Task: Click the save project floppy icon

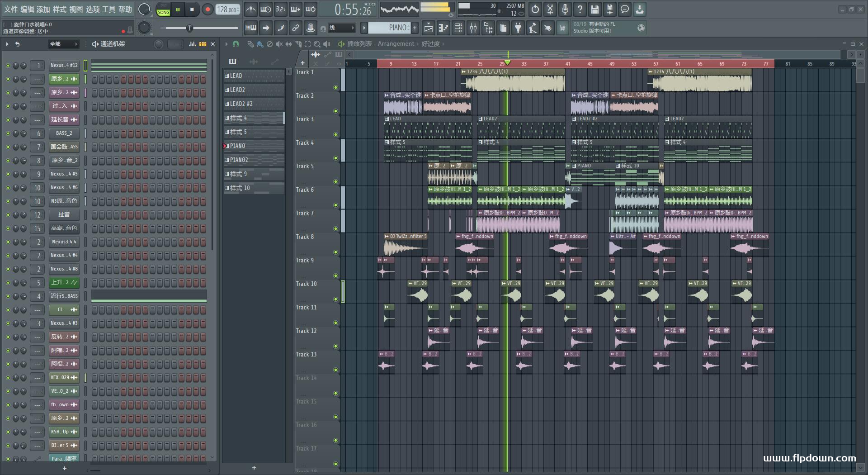Action: (x=595, y=9)
